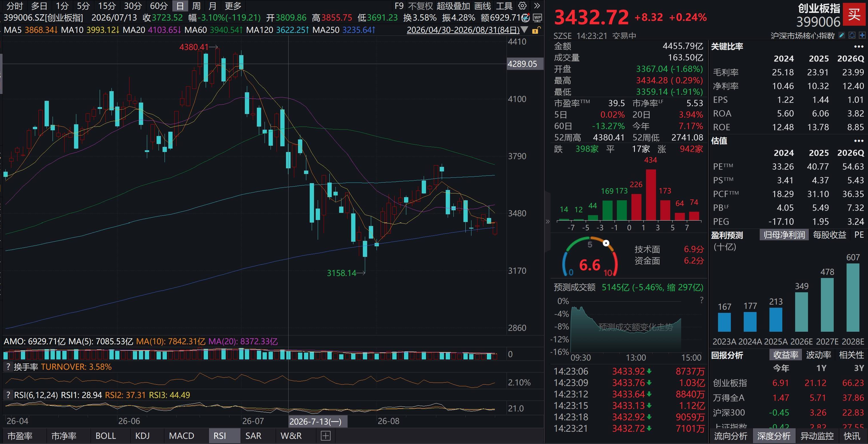Add a new indicator tab plus icon
This screenshot has height=444, width=868.
(x=325, y=436)
